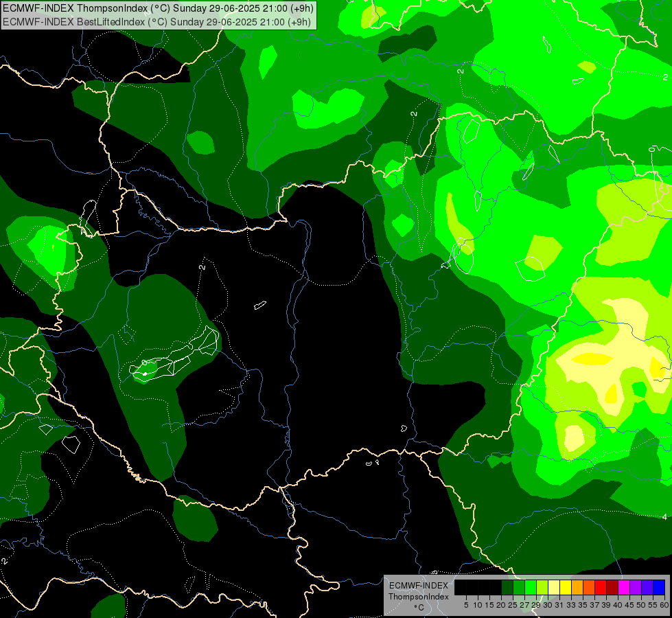
Task: Click the legend scale value 60
Action: coord(664,605)
